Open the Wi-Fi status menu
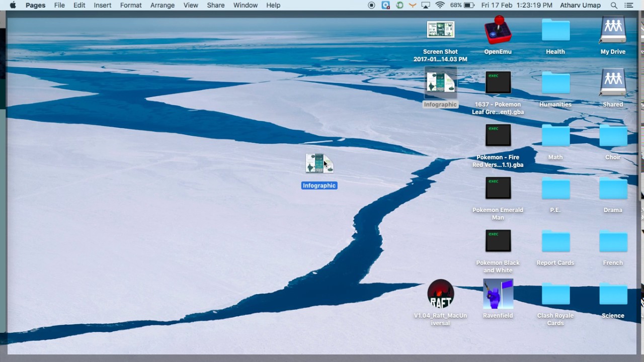The width and height of the screenshot is (644, 362). [440, 5]
